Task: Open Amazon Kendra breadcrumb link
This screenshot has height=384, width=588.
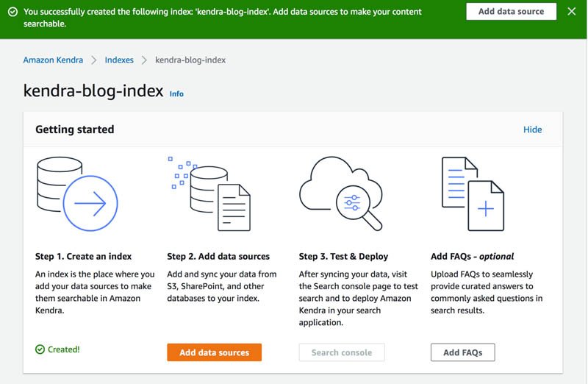Action: [53, 60]
